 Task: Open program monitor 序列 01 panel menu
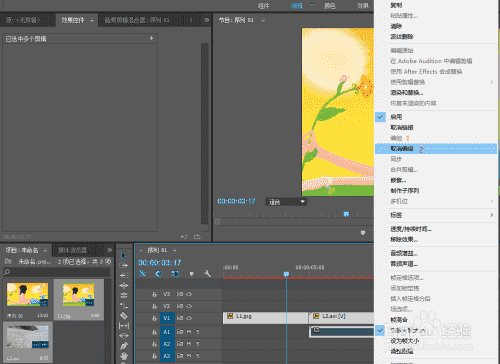click(263, 20)
